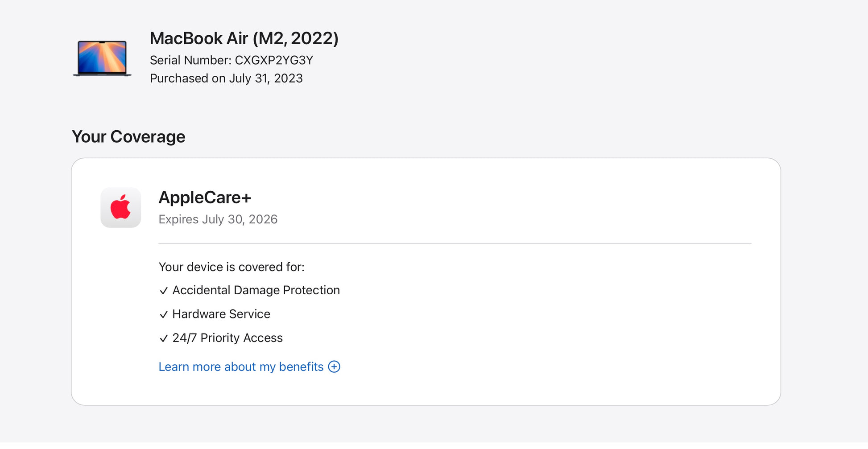The height and width of the screenshot is (449, 868).
Task: Select the Hardware Service text
Action: click(221, 314)
